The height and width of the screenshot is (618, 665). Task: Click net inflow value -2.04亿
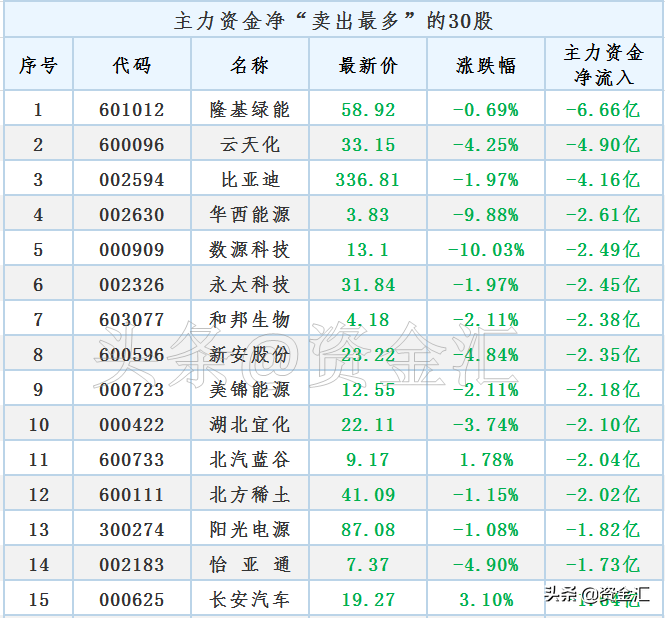tap(603, 459)
